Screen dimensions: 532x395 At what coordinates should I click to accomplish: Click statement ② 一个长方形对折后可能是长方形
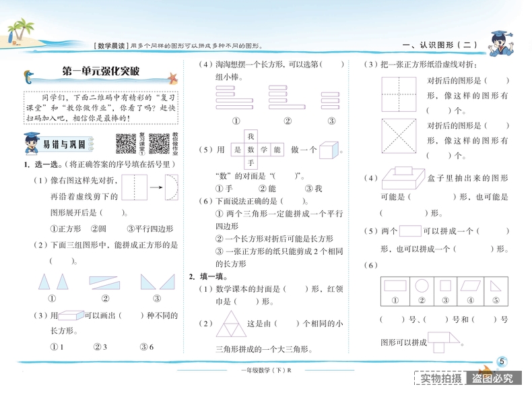pyautogui.click(x=274, y=239)
